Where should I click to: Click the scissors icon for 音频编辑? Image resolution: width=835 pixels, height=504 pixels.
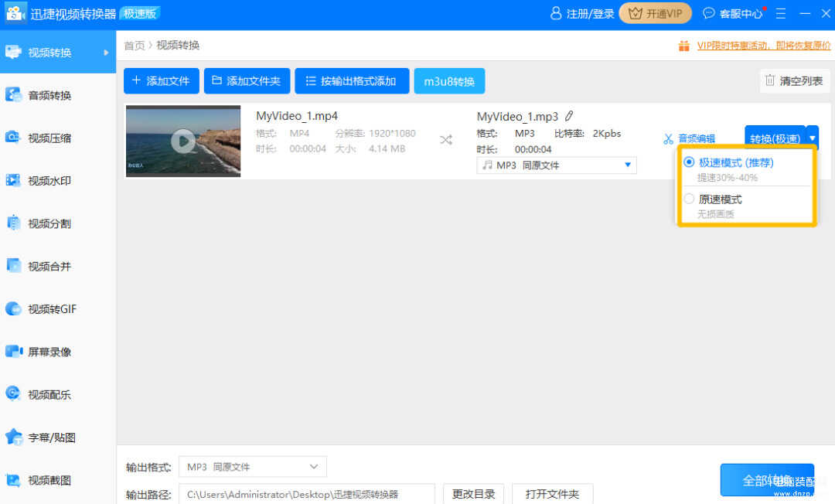pyautogui.click(x=668, y=139)
